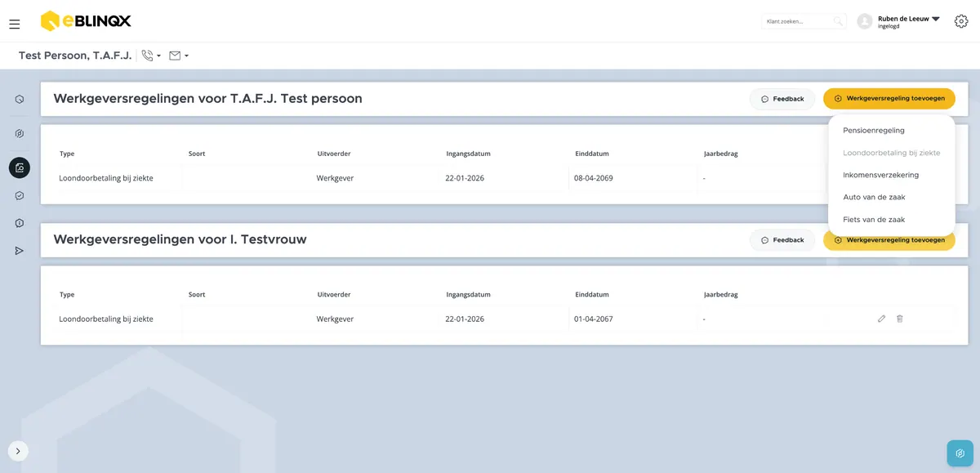Open the settings gear
The image size is (980, 473).
tap(961, 21)
